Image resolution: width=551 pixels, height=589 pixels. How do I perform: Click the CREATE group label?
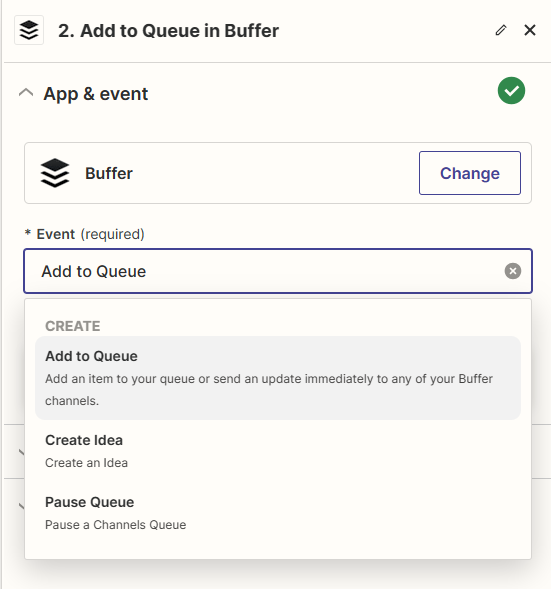click(72, 326)
